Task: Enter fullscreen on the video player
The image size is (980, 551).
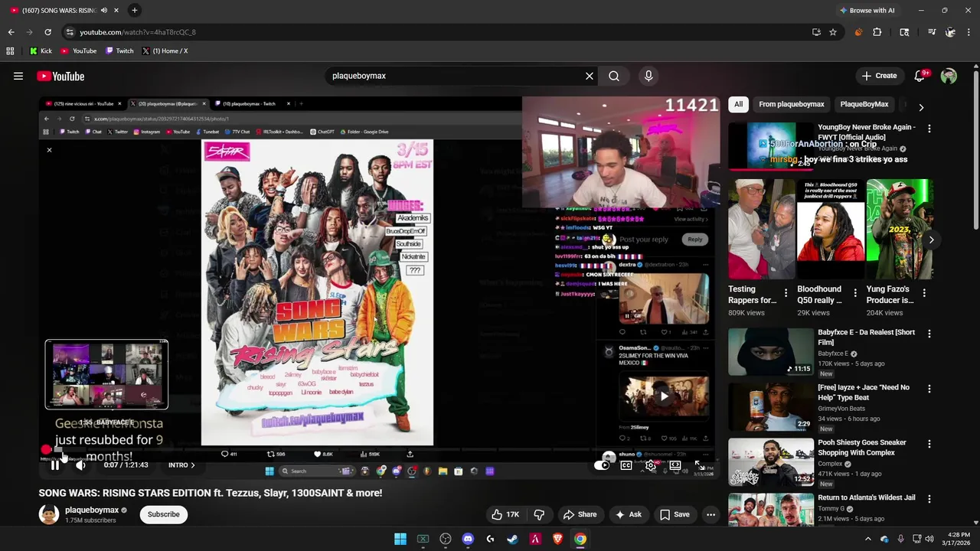Action: 700,465
